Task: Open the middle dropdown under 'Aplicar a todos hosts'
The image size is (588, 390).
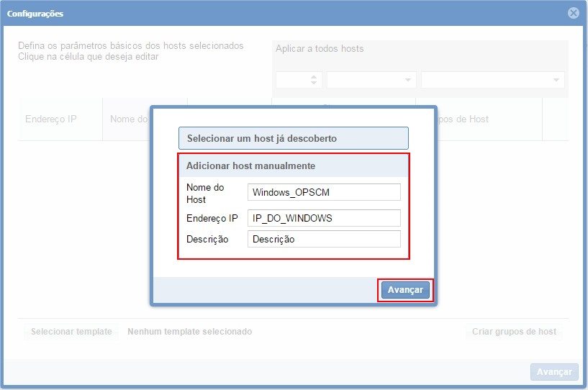Action: (x=371, y=80)
